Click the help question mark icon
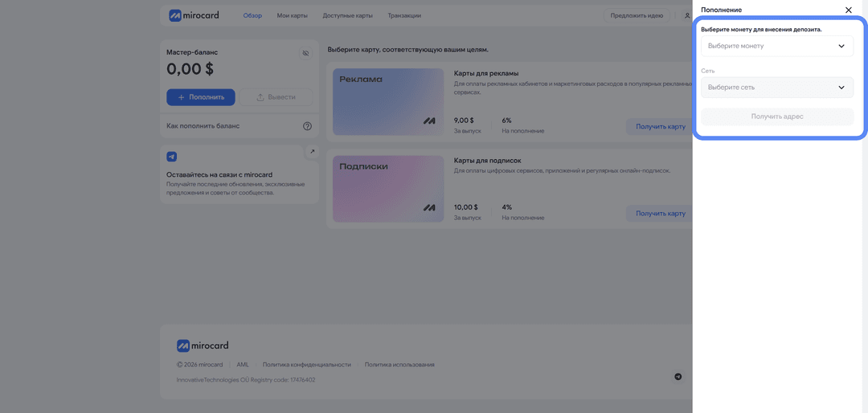 click(307, 126)
